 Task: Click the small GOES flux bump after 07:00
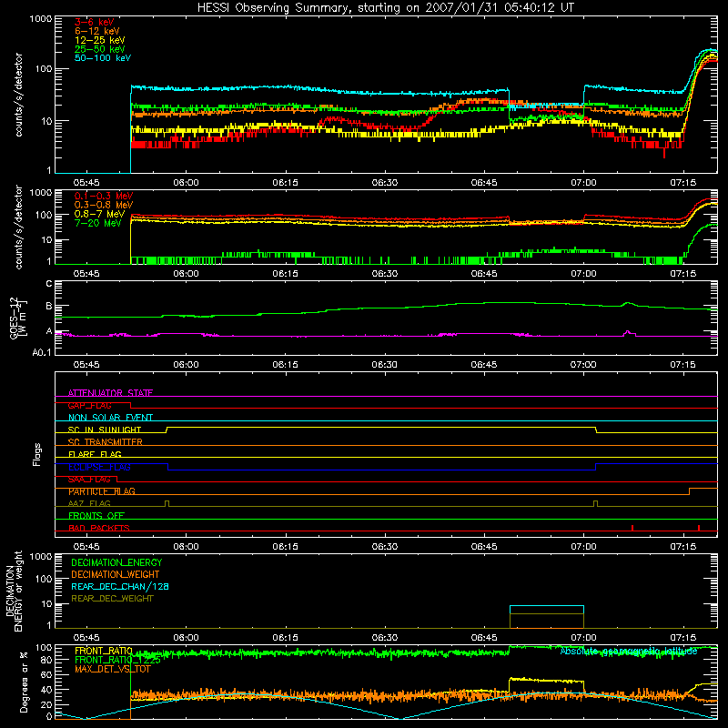[628, 304]
